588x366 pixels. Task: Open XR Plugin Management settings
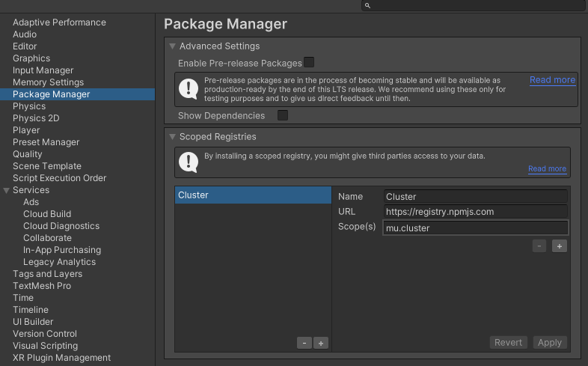pos(62,358)
